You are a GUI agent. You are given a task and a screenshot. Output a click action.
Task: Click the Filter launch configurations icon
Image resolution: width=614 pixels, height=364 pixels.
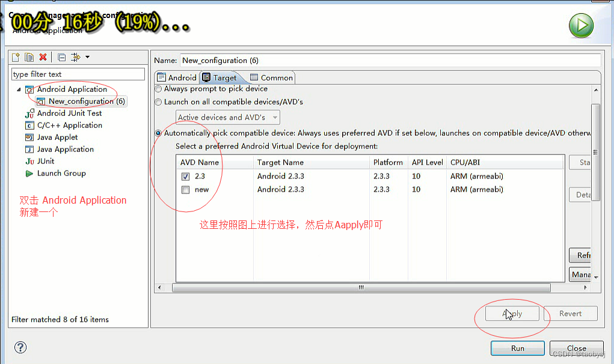click(75, 58)
